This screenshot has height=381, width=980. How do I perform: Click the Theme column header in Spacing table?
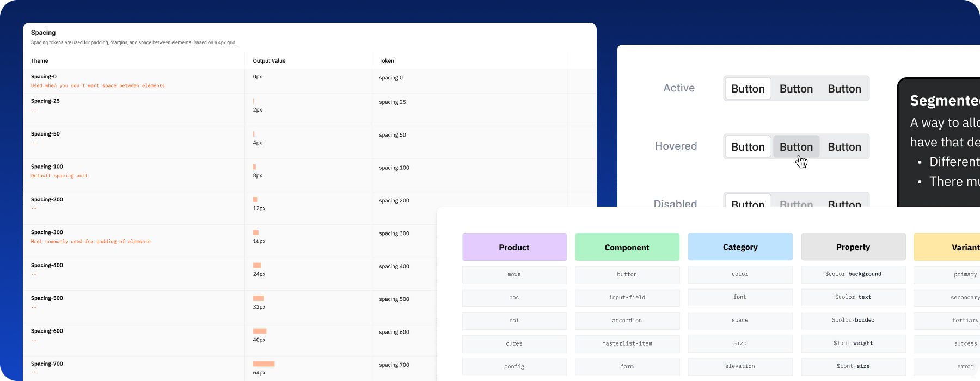point(39,61)
